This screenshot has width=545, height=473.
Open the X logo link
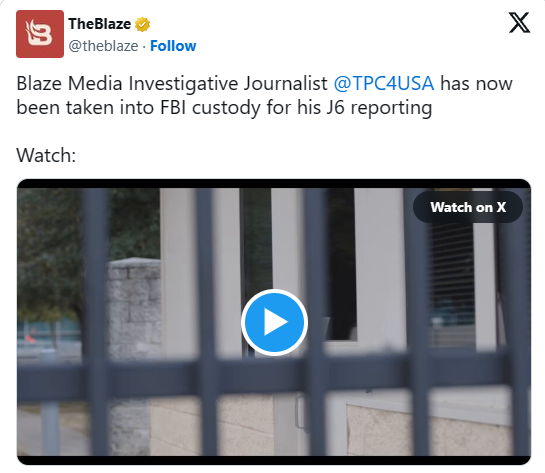pyautogui.click(x=519, y=23)
